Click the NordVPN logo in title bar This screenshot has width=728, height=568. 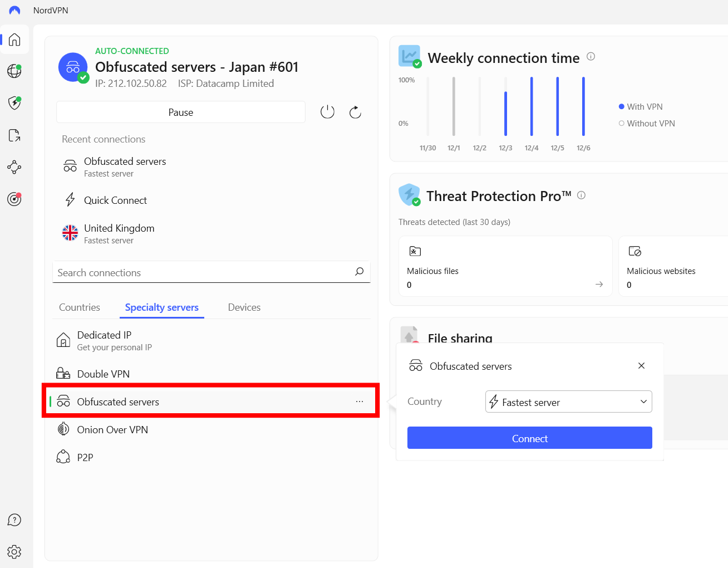(x=14, y=11)
